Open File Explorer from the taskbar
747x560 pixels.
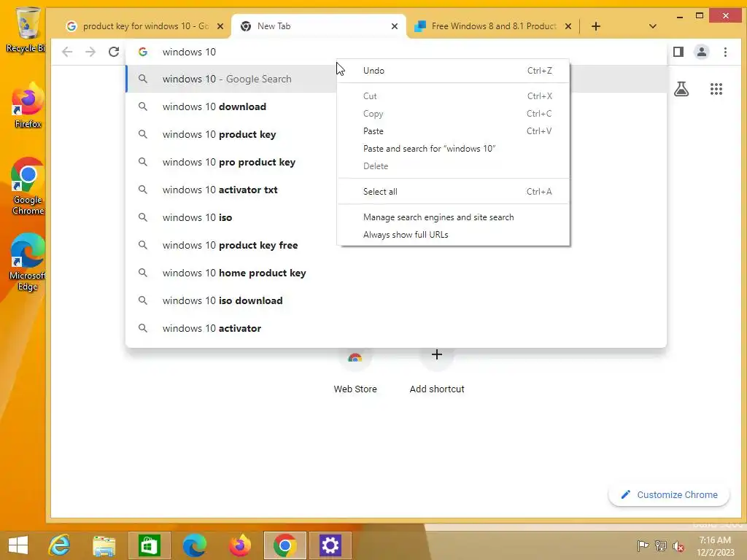104,545
